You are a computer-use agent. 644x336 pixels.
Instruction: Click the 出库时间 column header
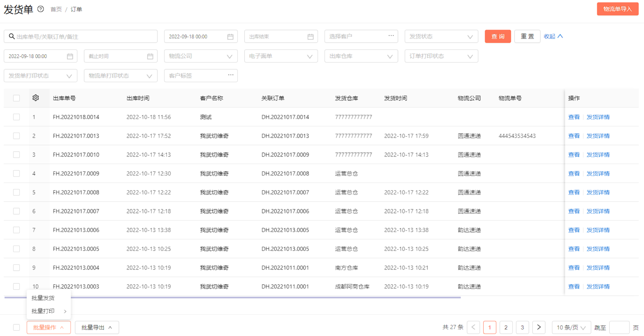point(138,98)
